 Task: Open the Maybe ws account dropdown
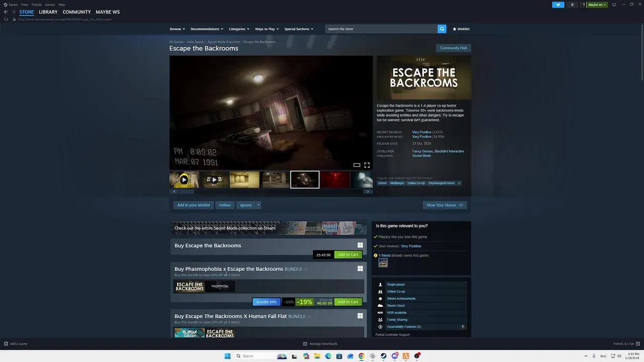point(597,5)
